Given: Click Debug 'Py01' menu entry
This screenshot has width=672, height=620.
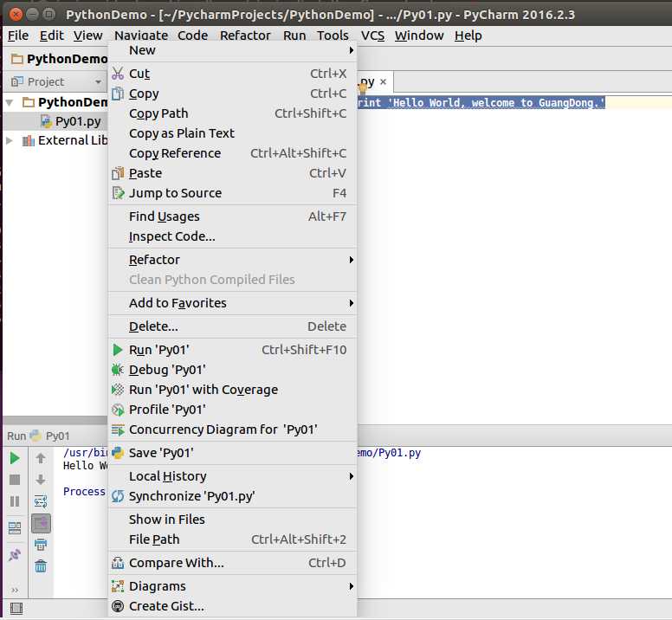Looking at the screenshot, I should click(232, 370).
